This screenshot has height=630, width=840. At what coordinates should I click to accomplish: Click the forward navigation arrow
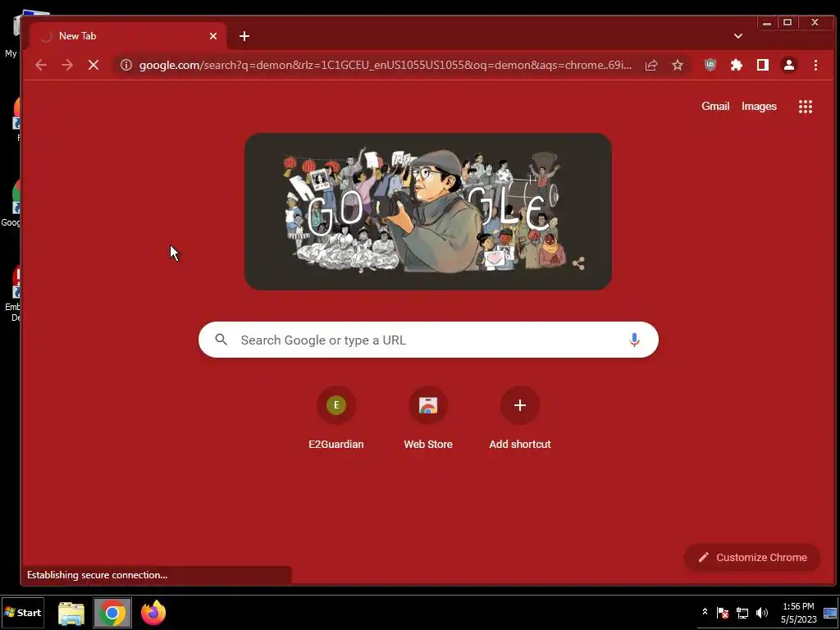tap(67, 66)
